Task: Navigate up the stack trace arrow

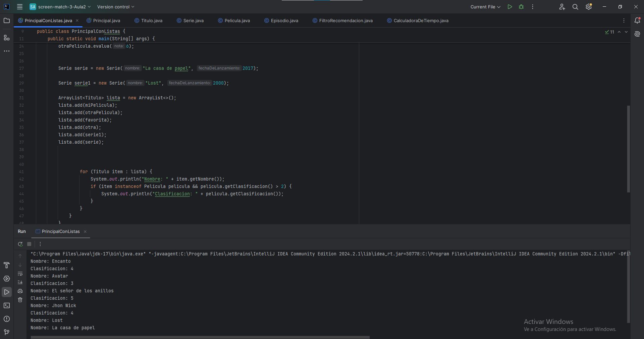Action: click(20, 256)
